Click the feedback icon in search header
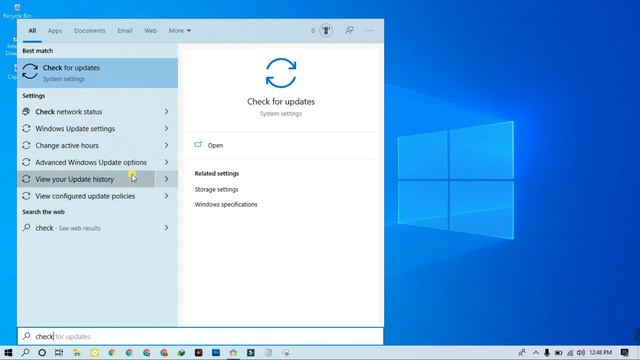Screen dimensions: 640x360 pyautogui.click(x=349, y=30)
